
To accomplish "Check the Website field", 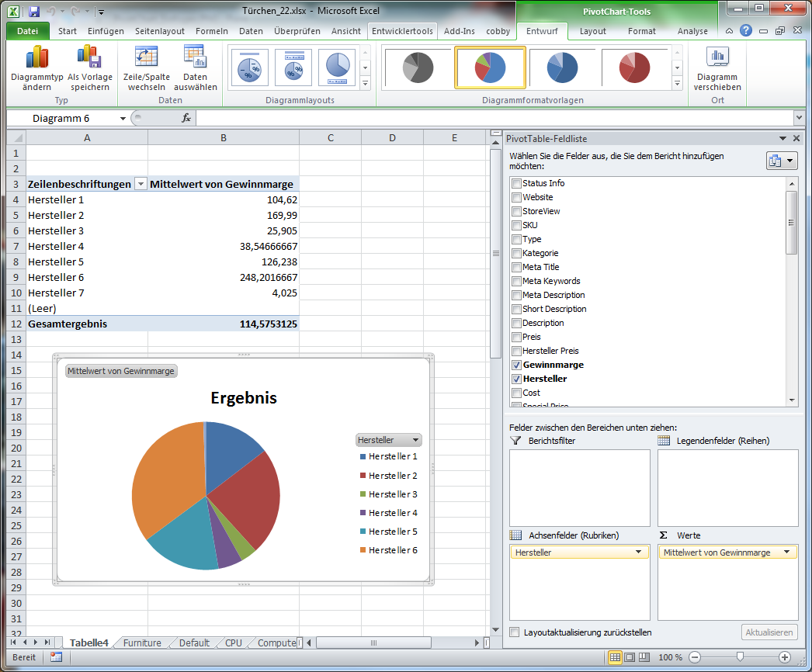I will [516, 197].
